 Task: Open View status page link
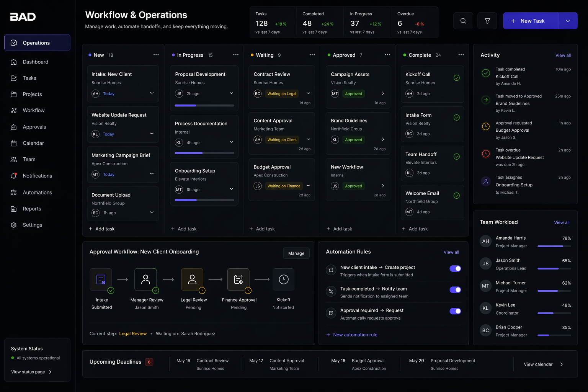click(31, 372)
